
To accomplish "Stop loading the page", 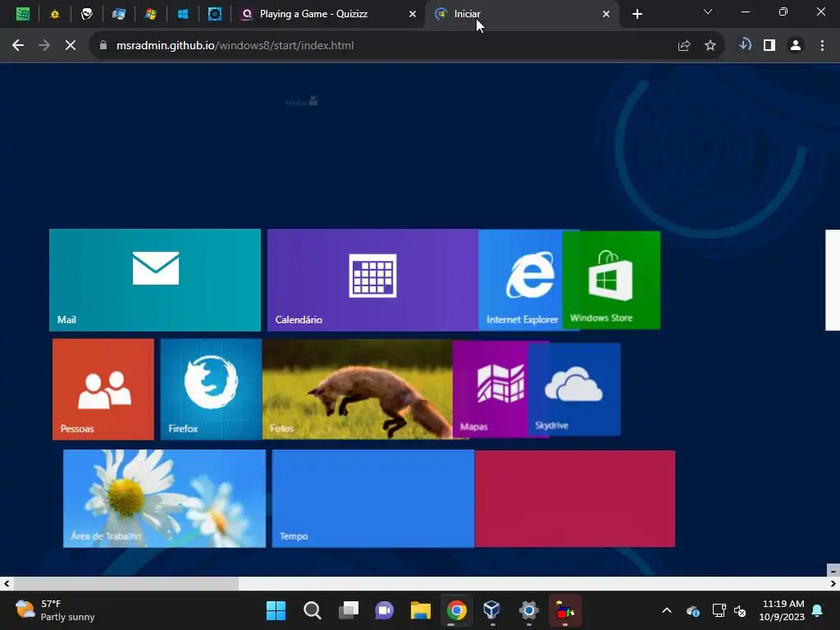I will coord(71,46).
